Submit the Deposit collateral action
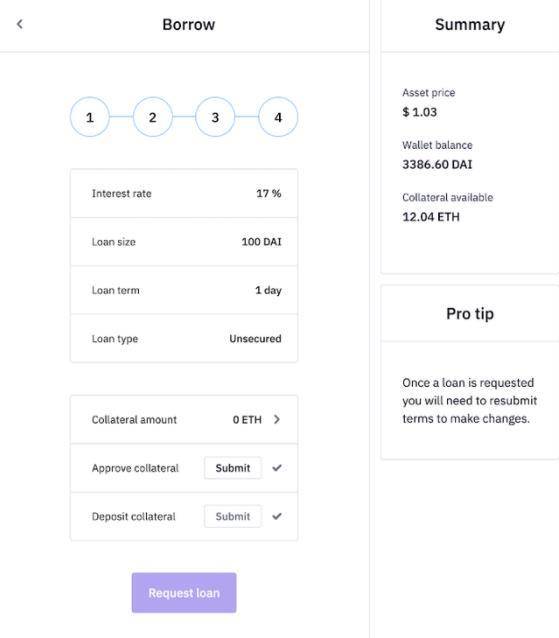 pyautogui.click(x=233, y=516)
